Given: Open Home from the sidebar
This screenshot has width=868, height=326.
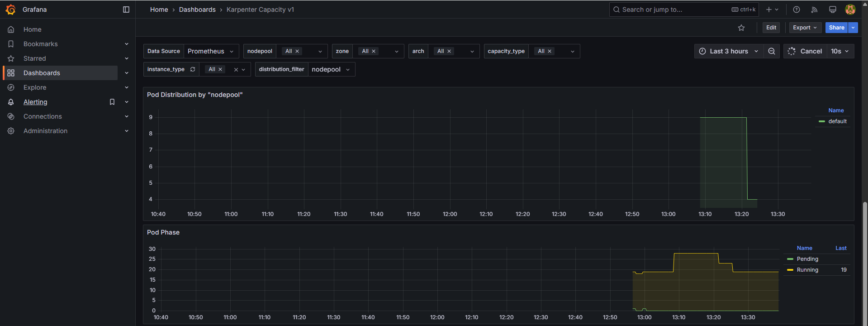Looking at the screenshot, I should click(x=33, y=29).
